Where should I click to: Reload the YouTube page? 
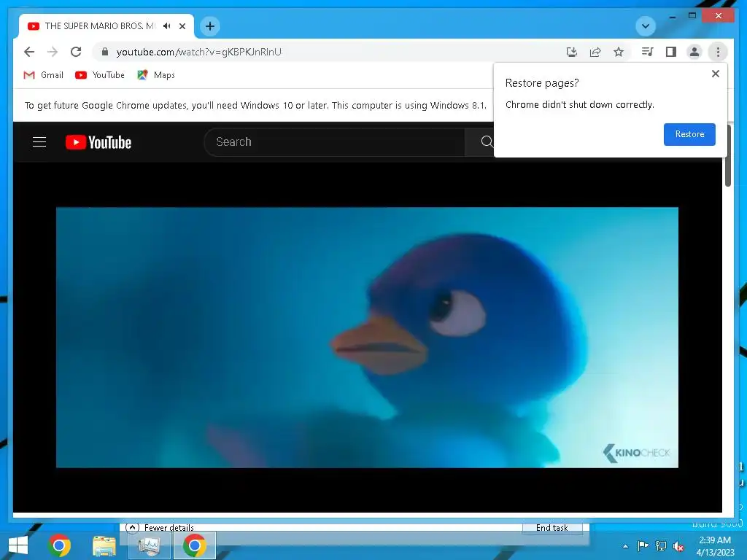(x=76, y=52)
